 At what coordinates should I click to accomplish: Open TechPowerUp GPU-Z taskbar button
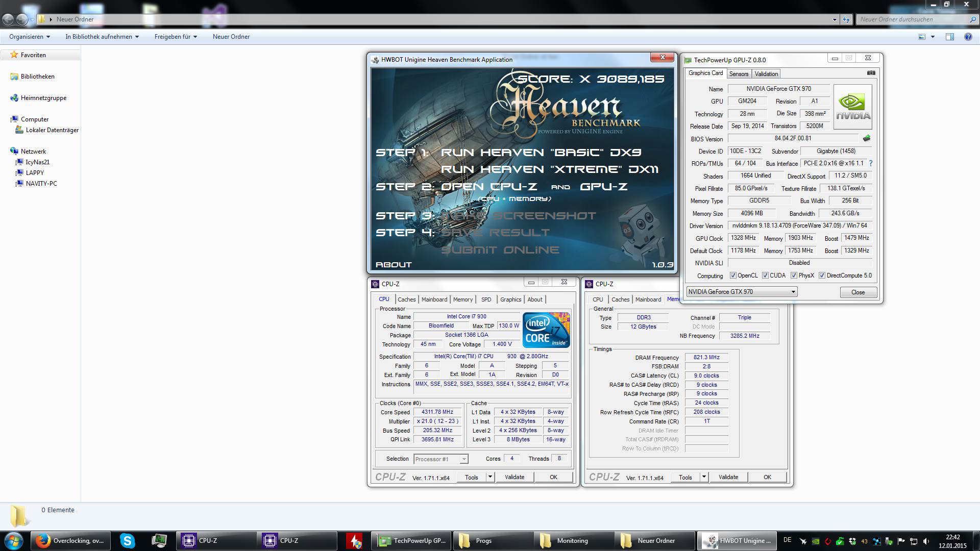coord(412,540)
